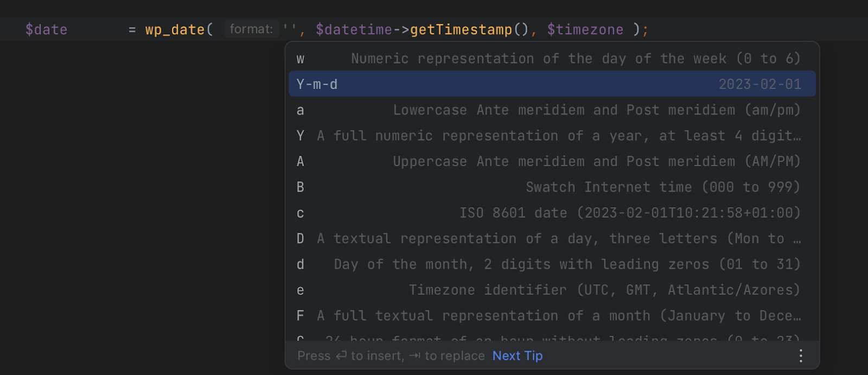Place cursor inside the empty format string
This screenshot has width=868, height=375.
pyautogui.click(x=290, y=29)
